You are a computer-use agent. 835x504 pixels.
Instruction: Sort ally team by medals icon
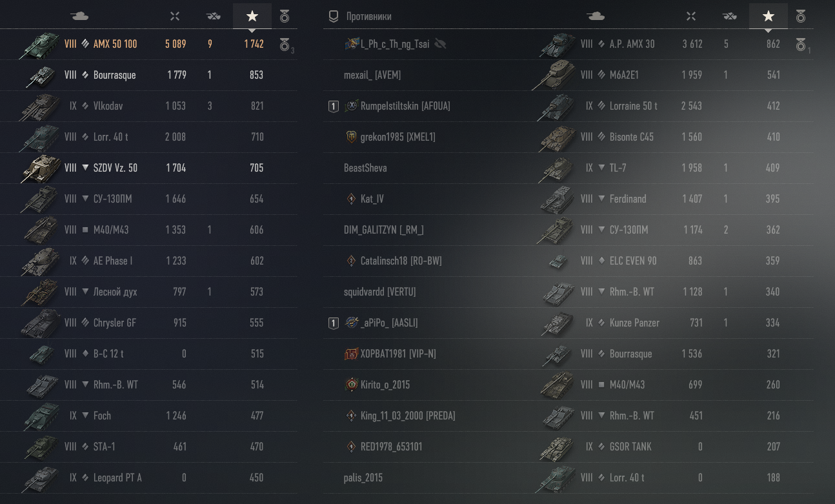click(x=285, y=16)
